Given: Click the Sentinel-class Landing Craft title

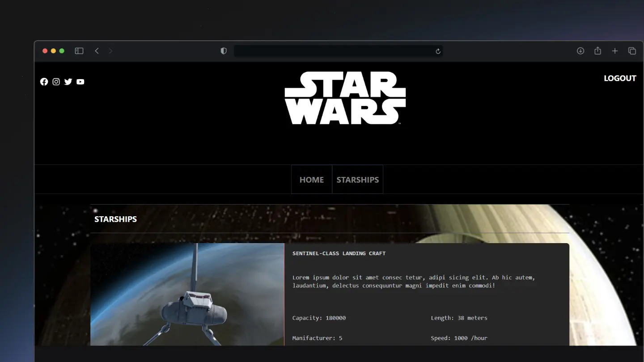Looking at the screenshot, I should [x=339, y=253].
